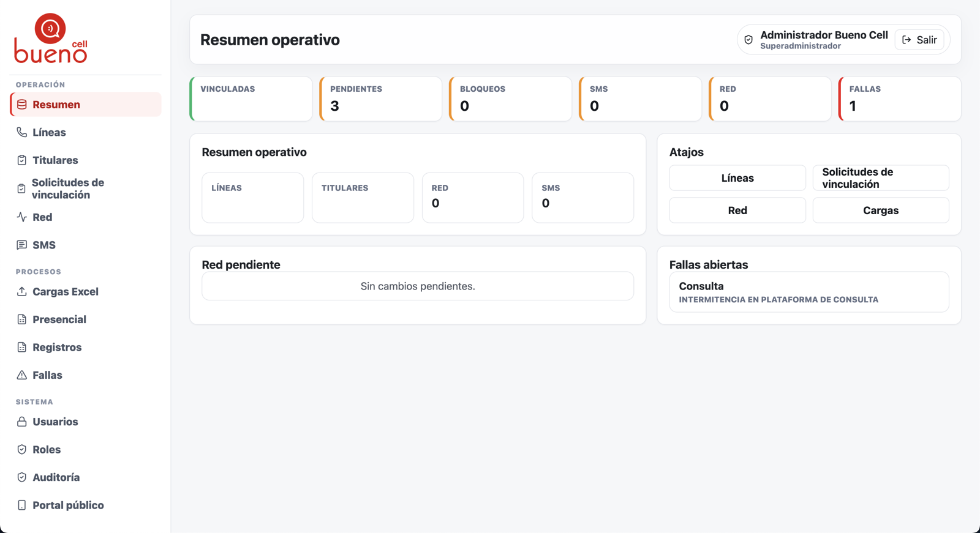Open the SMS sidebar section

tap(86, 245)
